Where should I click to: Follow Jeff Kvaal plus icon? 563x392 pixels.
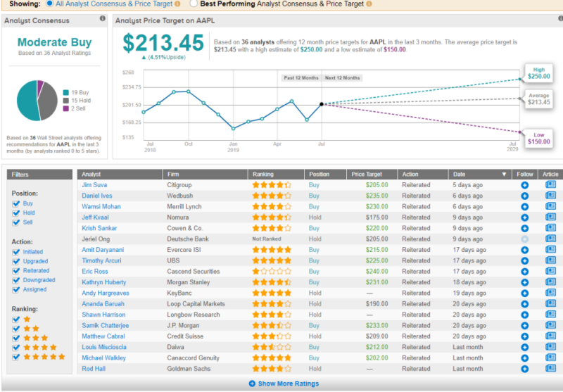pos(524,217)
